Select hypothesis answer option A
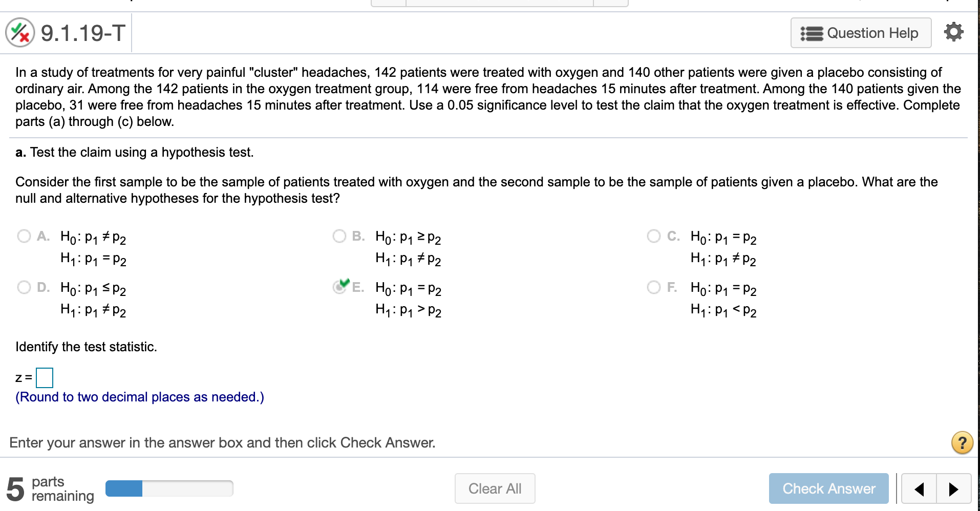The width and height of the screenshot is (980, 511). pos(24,236)
